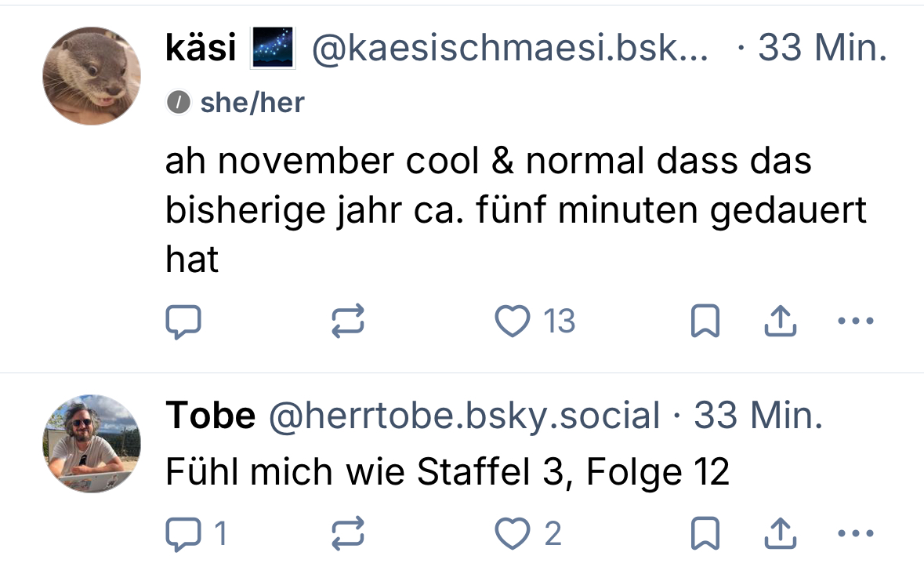Viewport: 924px width, 585px height.
Task: Reply to käsi's november post
Action: tap(183, 322)
